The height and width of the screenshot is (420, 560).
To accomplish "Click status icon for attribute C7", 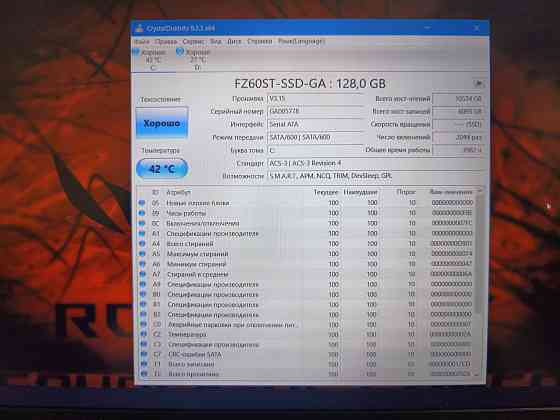I will [x=144, y=355].
